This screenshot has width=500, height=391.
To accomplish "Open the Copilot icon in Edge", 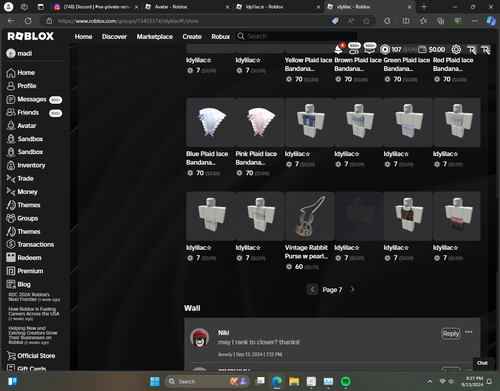I will point(491,21).
